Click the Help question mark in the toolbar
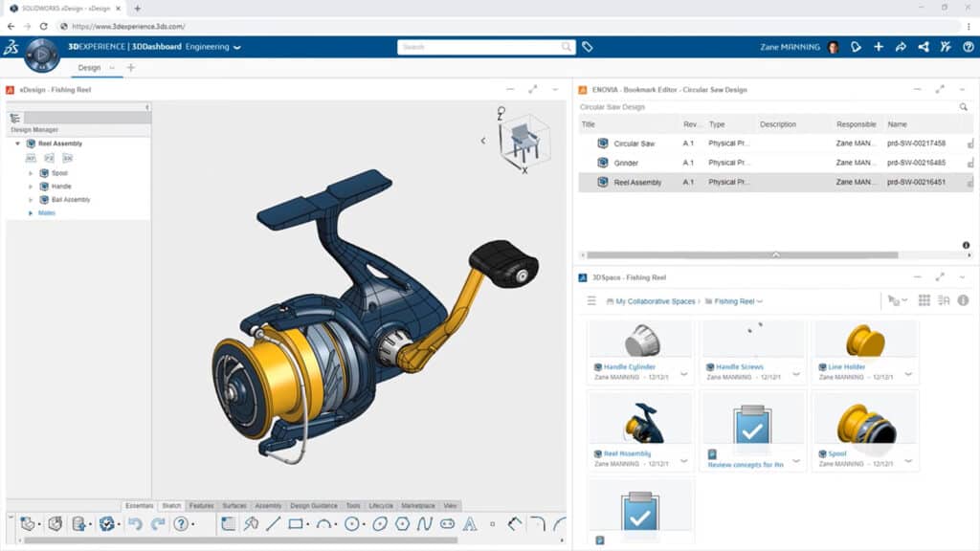This screenshot has width=980, height=551. pyautogui.click(x=183, y=523)
